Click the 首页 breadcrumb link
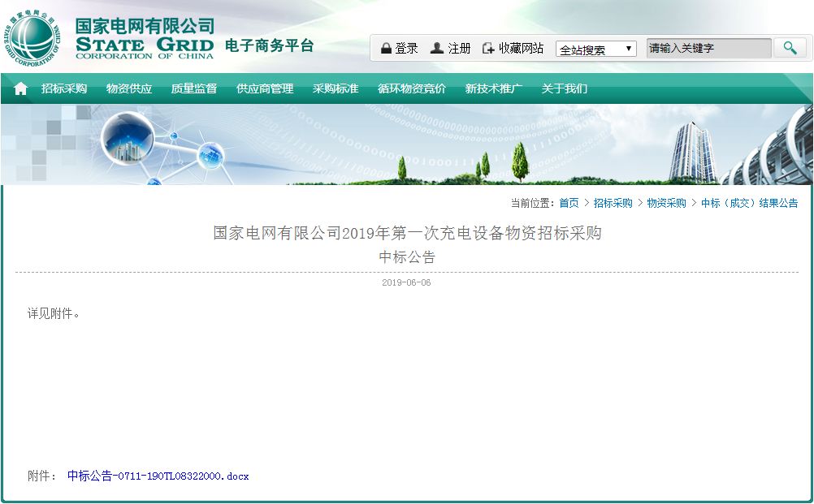814x504 pixels. click(x=569, y=203)
